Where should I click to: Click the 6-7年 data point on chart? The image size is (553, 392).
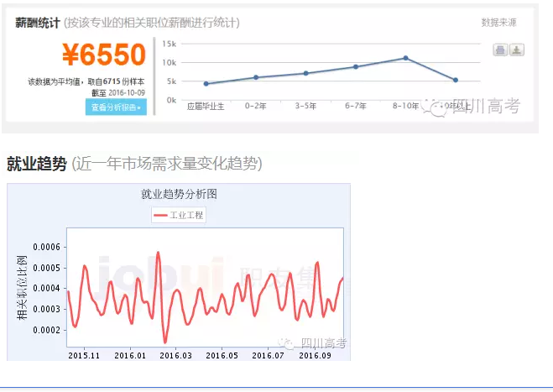click(356, 66)
